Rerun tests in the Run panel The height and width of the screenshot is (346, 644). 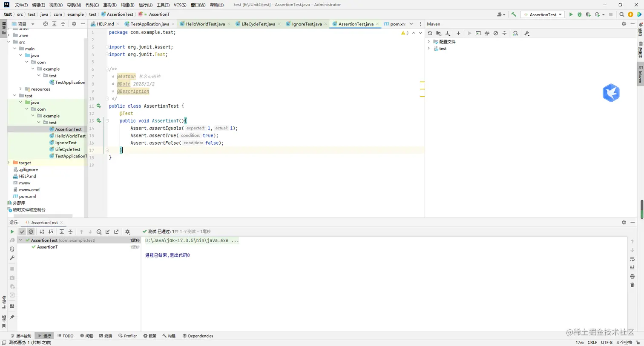[x=12, y=232]
